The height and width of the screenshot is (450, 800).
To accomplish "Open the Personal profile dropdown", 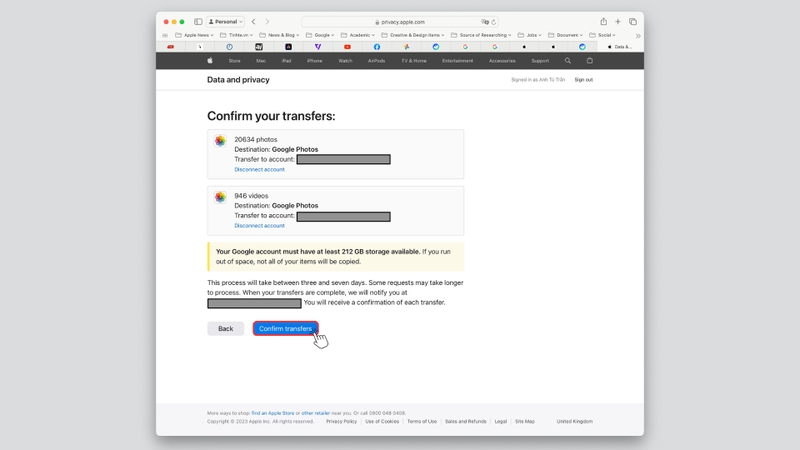I will (x=226, y=22).
